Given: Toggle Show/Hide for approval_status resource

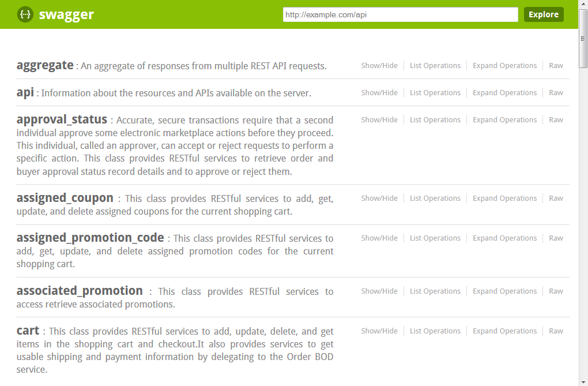Looking at the screenshot, I should coord(379,120).
